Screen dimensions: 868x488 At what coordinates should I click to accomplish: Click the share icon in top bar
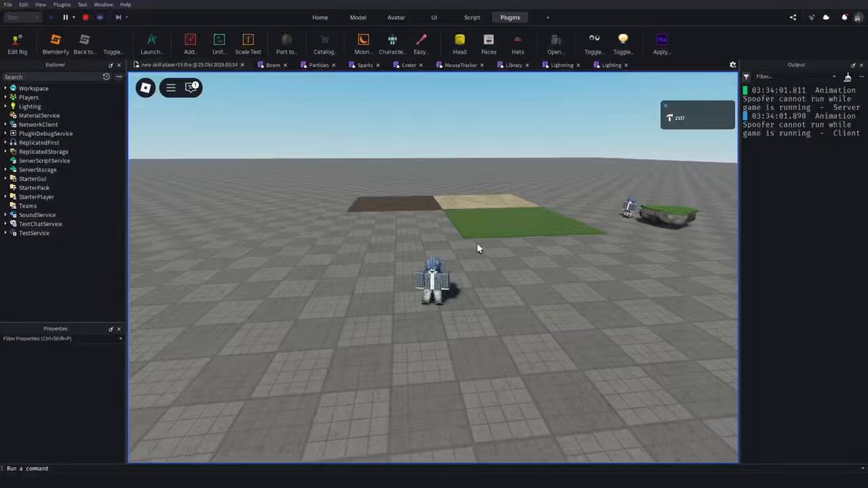tap(793, 17)
